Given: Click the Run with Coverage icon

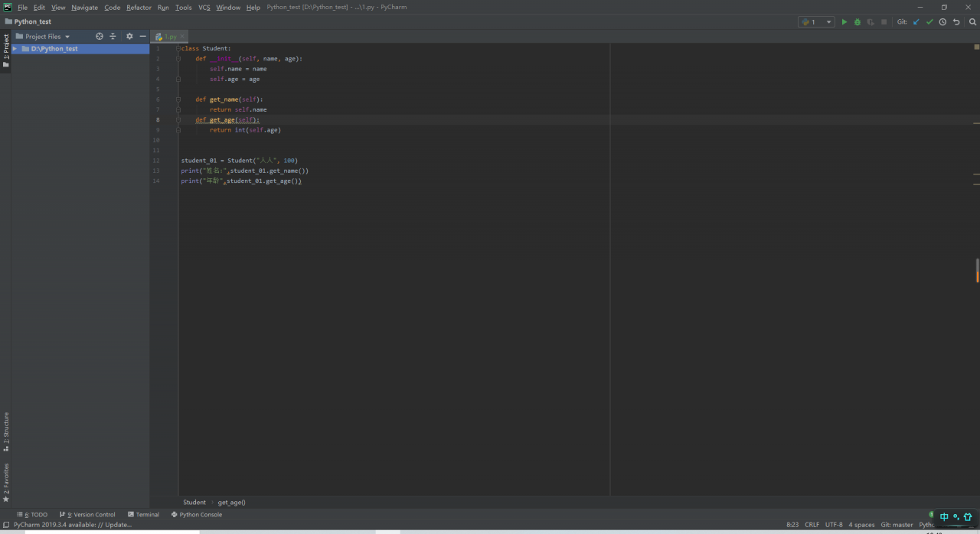Looking at the screenshot, I should pyautogui.click(x=871, y=22).
